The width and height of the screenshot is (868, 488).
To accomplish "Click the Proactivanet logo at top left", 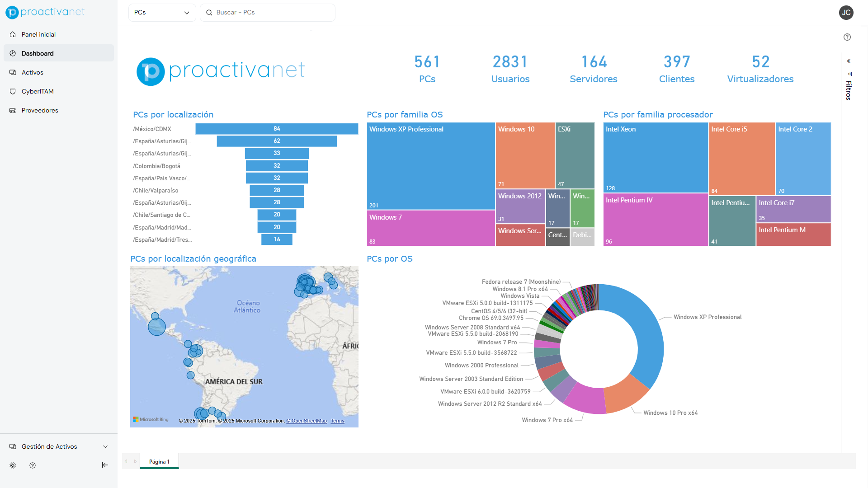I will click(x=44, y=12).
